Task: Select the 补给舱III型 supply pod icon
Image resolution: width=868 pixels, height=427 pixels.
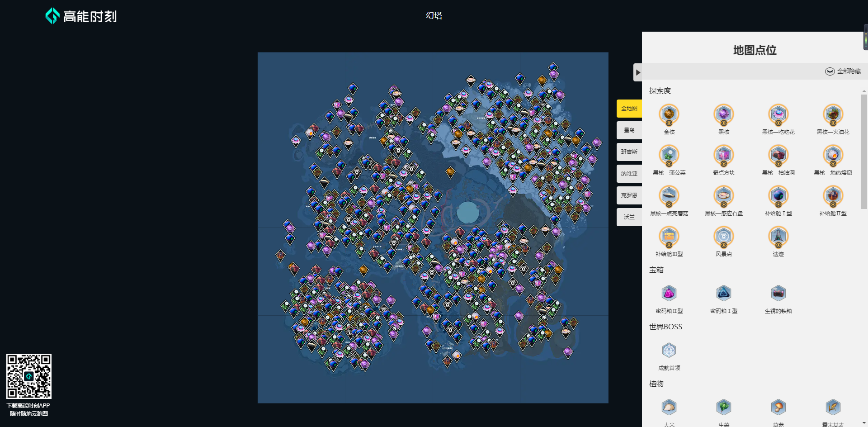Action: 669,237
